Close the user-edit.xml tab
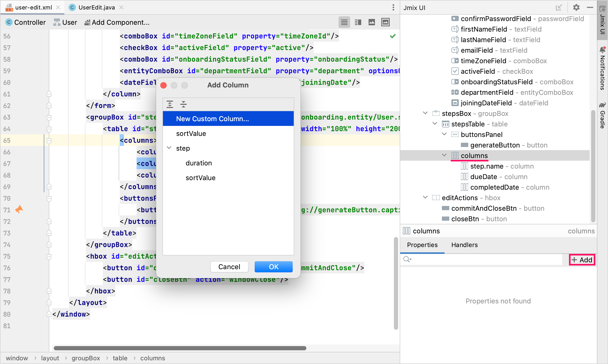Viewport: 608px width, 364px height. (x=58, y=7)
